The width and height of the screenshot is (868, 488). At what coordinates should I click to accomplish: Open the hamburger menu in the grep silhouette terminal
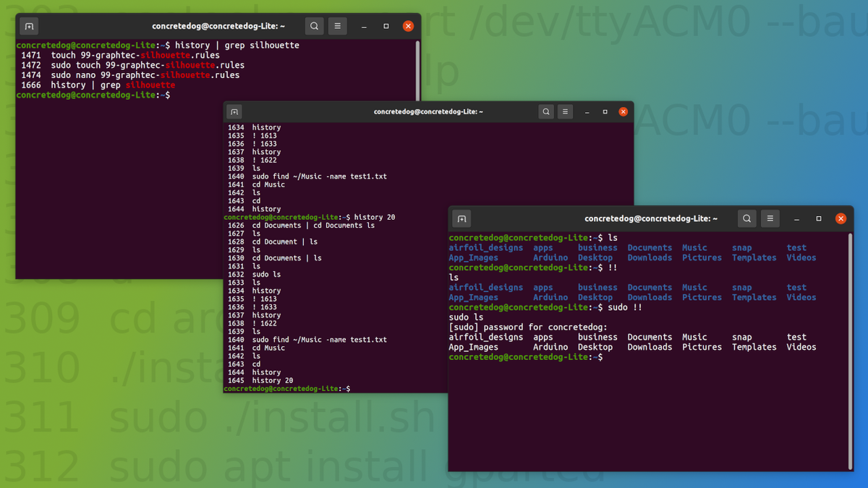tap(338, 26)
